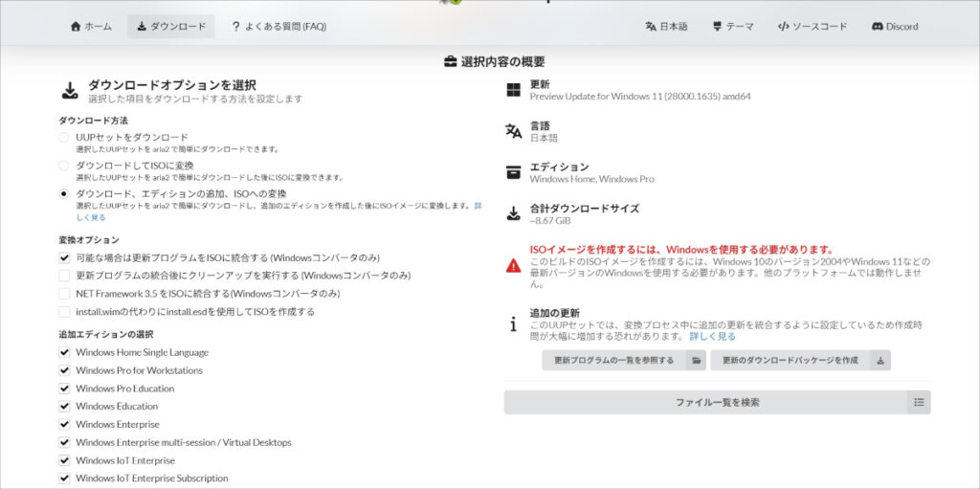Click the download icon beside 更新のダウンロードパッケージを作成
Screen dimensions: 980x489
pyautogui.click(x=880, y=361)
